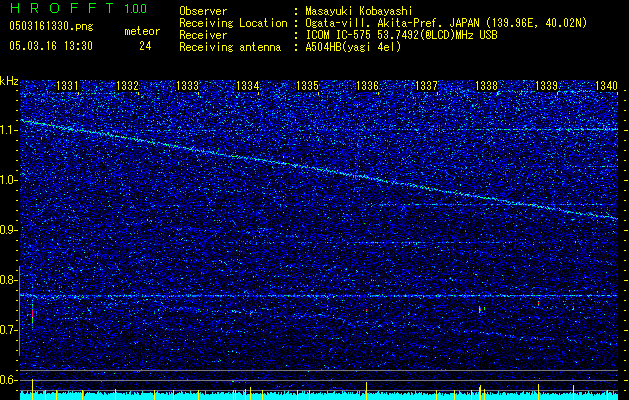Click the 0.6 kHz frequency label

pyautogui.click(x=9, y=380)
